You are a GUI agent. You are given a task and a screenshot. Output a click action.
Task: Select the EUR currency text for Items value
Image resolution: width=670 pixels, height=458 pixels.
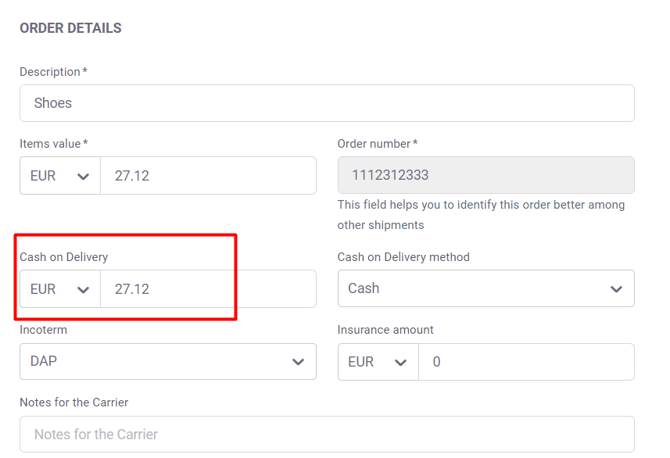pyautogui.click(x=43, y=176)
